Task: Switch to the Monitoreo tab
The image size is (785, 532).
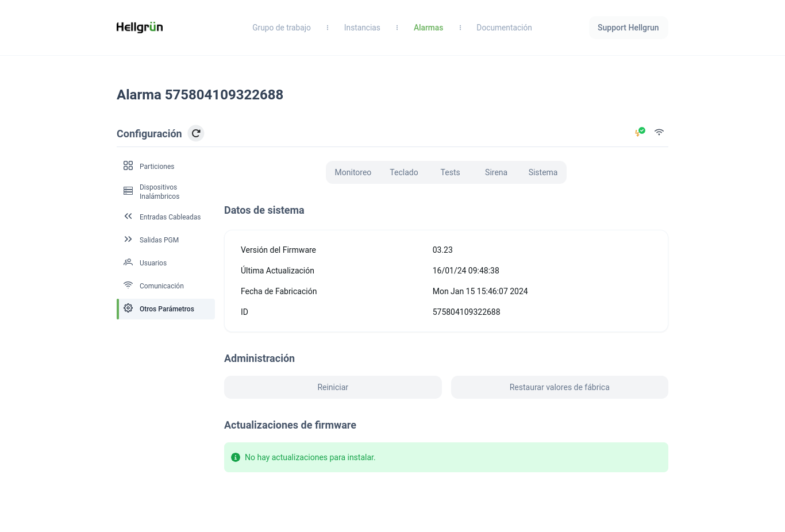Action: [353, 172]
